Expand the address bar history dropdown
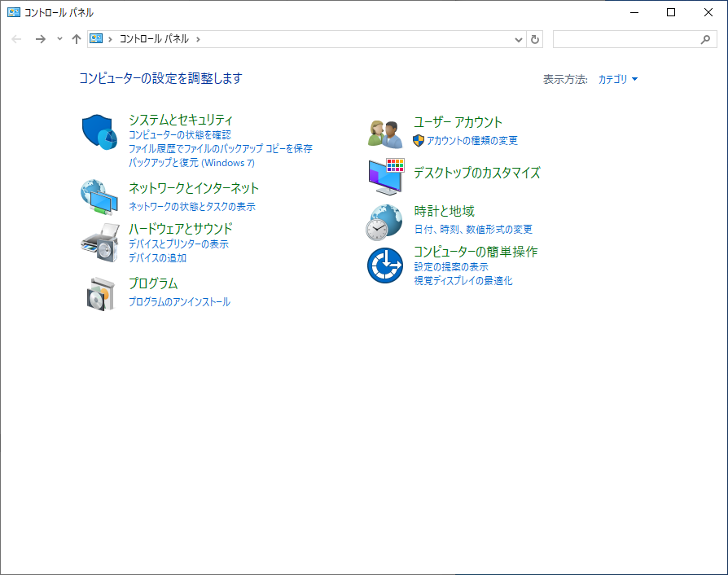The image size is (728, 575). [519, 39]
